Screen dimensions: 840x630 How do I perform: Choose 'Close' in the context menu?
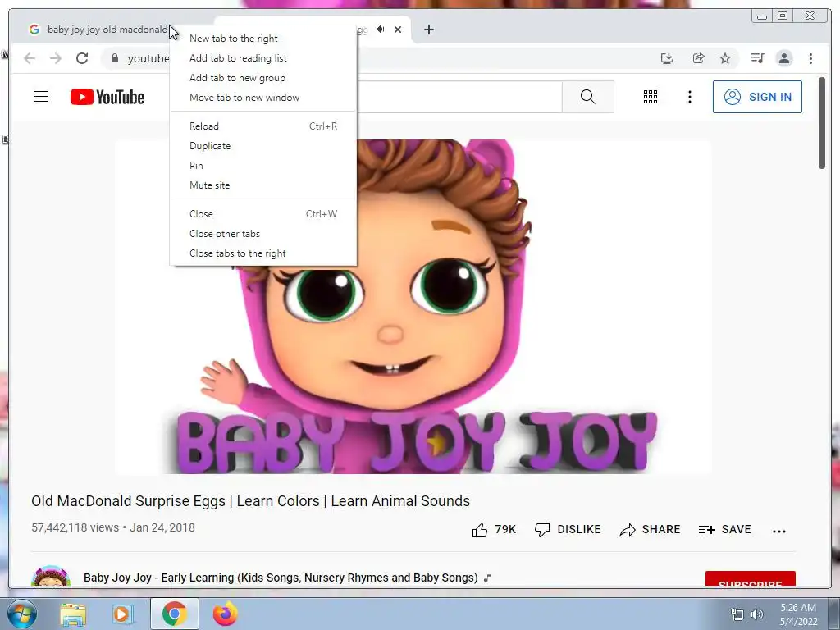[x=263, y=214]
